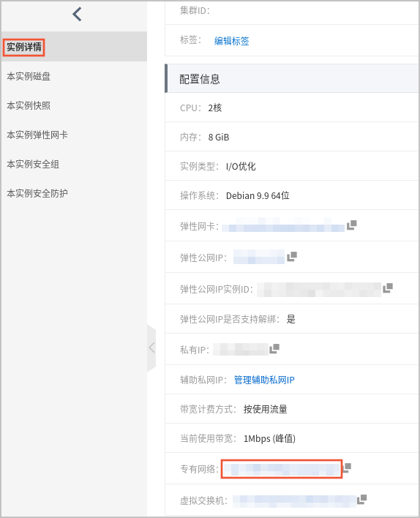Screen dimensions: 420x518
Task: Copy the 弹性公网IP address with copy icon
Action: pos(292,257)
